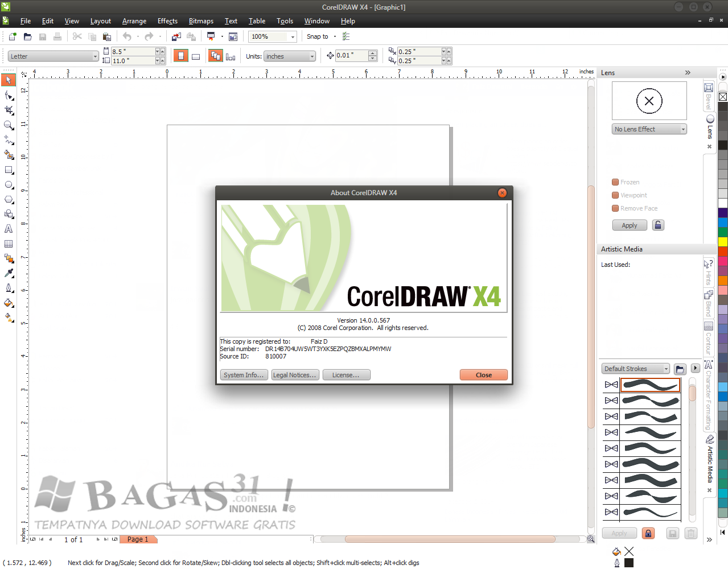Select the Pick tool
The image size is (728, 569).
(x=9, y=80)
